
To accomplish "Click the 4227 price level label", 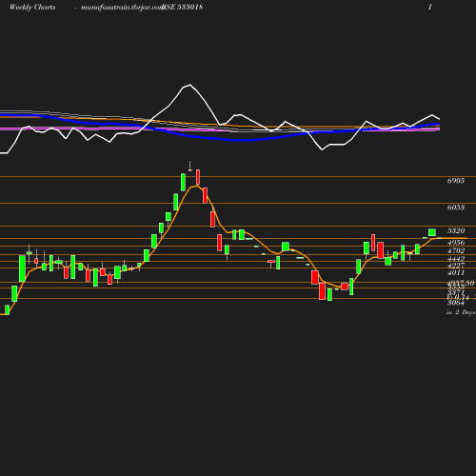I will pyautogui.click(x=456, y=266).
